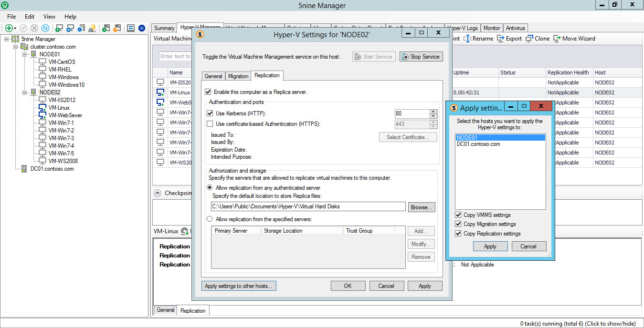Click the greyed X Remove toolbar icon
The height and width of the screenshot is (328, 644).
tap(34, 29)
